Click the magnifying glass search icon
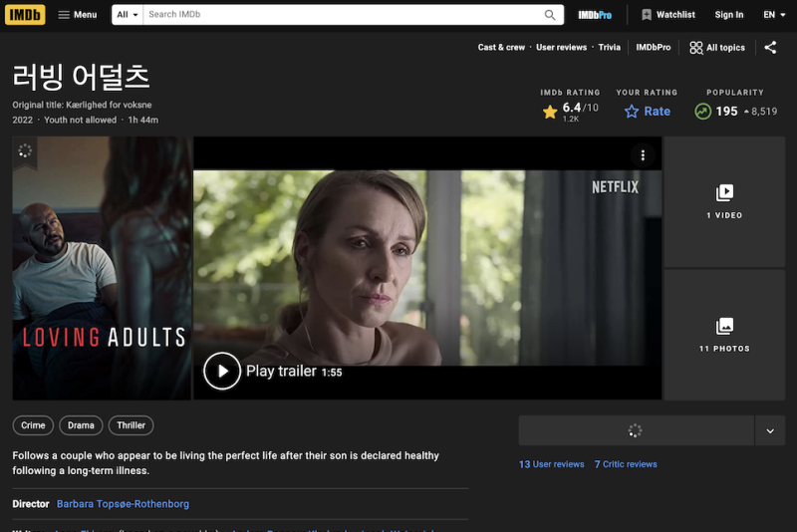The width and height of the screenshot is (797, 532). pyautogui.click(x=550, y=15)
